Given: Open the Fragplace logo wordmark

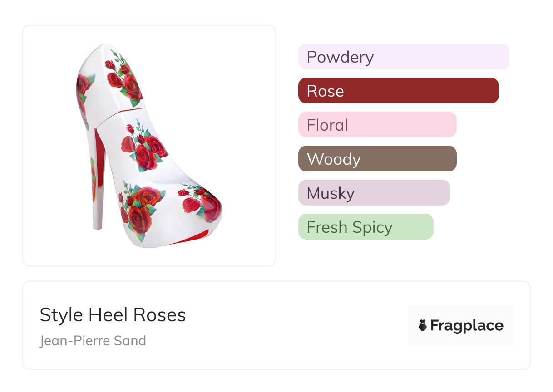Looking at the screenshot, I should (x=467, y=325).
